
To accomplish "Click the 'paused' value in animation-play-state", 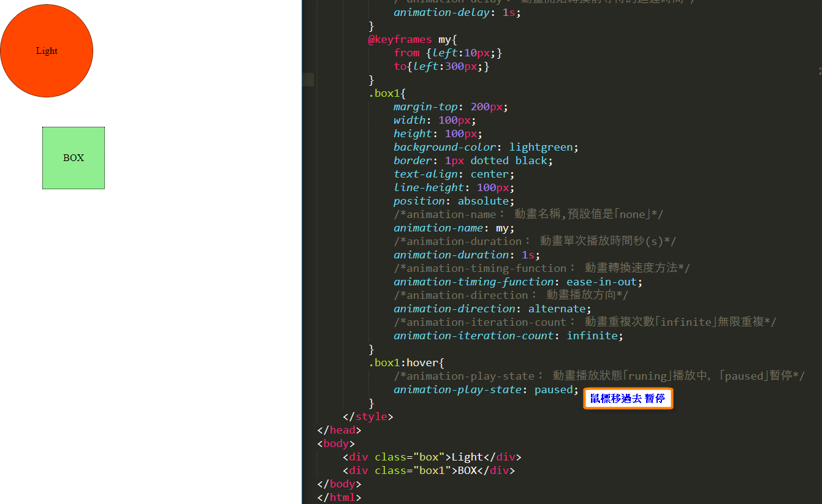I will coord(554,389).
